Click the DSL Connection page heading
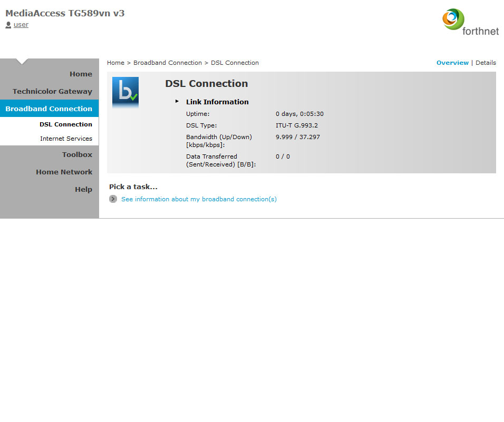Viewport: 504px width, 422px height. (x=206, y=83)
